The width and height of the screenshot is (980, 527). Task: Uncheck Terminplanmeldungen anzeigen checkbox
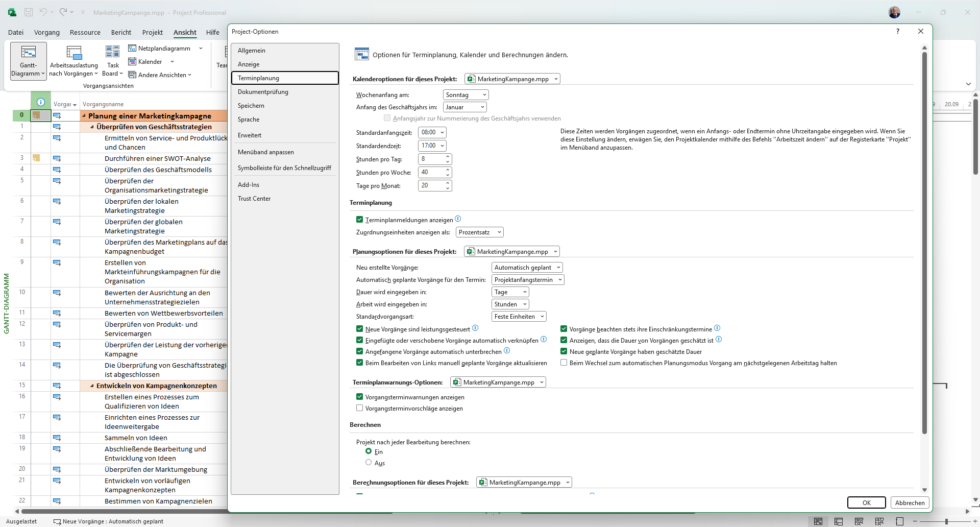tap(359, 220)
